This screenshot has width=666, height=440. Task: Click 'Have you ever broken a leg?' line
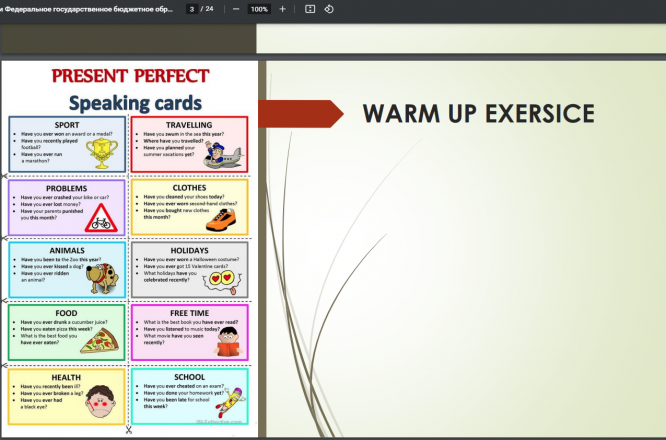click(x=52, y=393)
